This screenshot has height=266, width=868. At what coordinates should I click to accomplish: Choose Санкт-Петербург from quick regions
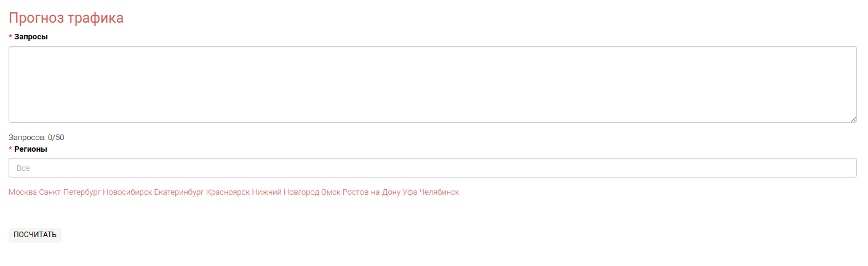[70, 192]
